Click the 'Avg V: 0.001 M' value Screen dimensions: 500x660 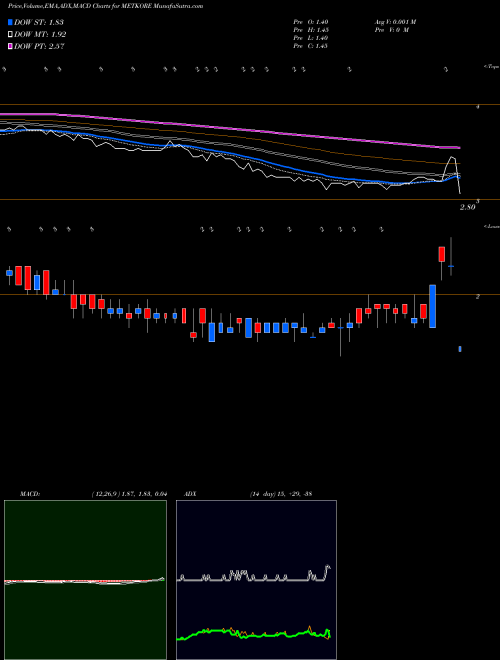(x=396, y=22)
